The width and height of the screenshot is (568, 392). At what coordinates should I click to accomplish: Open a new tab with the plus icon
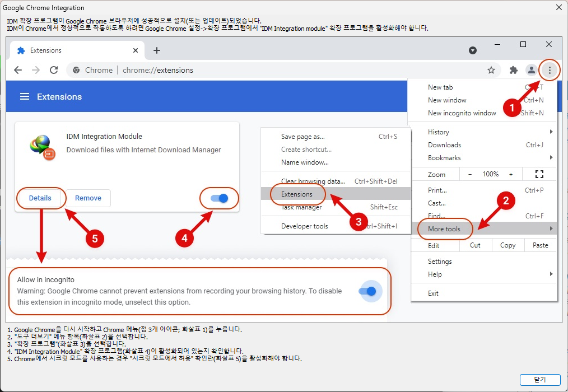[156, 50]
